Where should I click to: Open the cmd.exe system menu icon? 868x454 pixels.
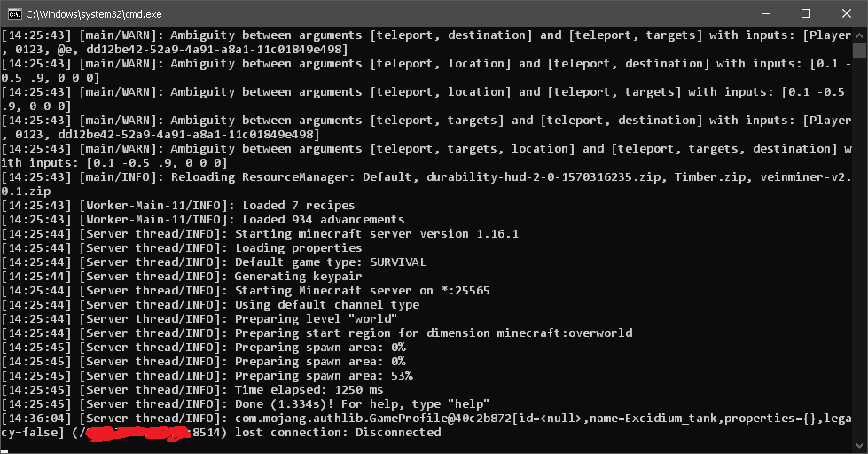pos(13,13)
